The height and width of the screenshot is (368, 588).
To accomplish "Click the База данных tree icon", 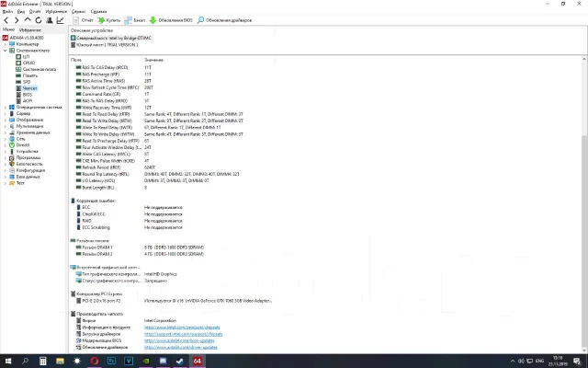I will pos(12,177).
